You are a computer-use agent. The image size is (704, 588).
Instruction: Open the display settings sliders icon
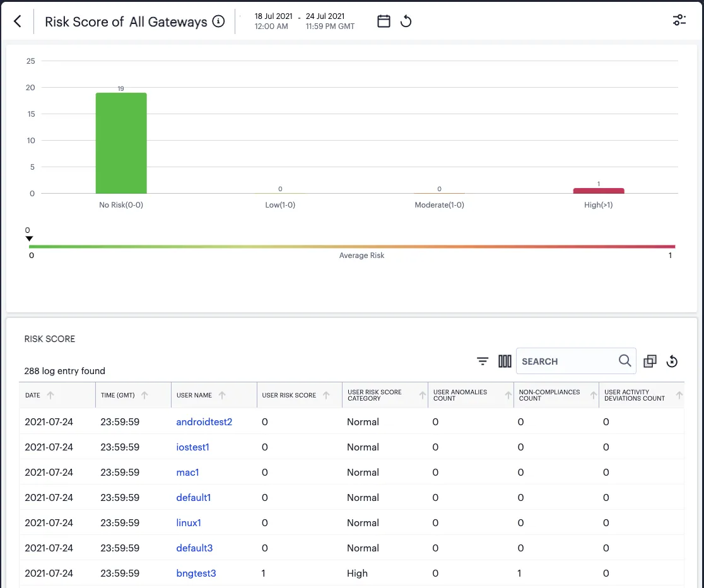[x=679, y=20]
